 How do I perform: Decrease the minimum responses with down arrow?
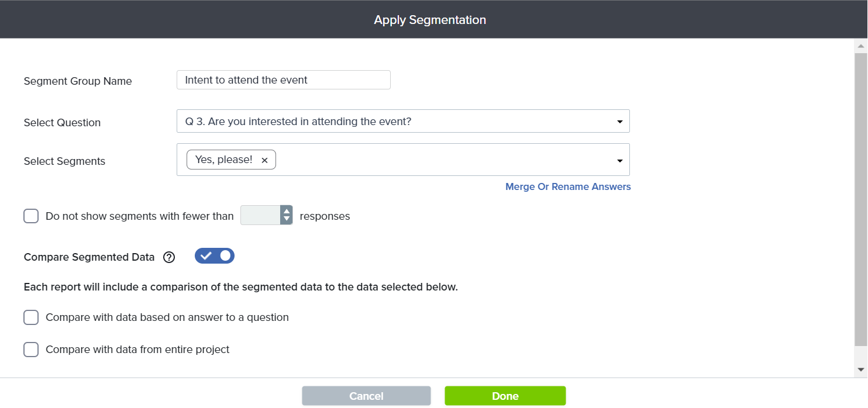pos(287,220)
